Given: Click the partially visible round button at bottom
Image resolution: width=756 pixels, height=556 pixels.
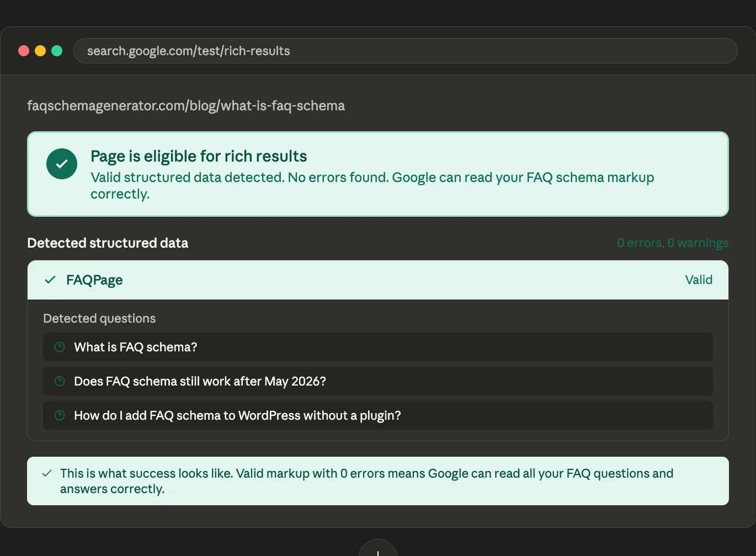Looking at the screenshot, I should [378, 548].
